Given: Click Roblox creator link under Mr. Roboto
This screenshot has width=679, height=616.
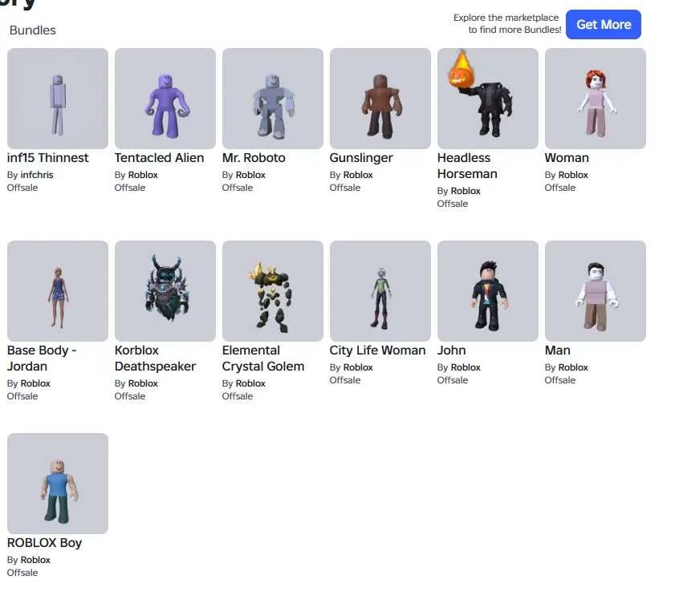Looking at the screenshot, I should coord(250,175).
